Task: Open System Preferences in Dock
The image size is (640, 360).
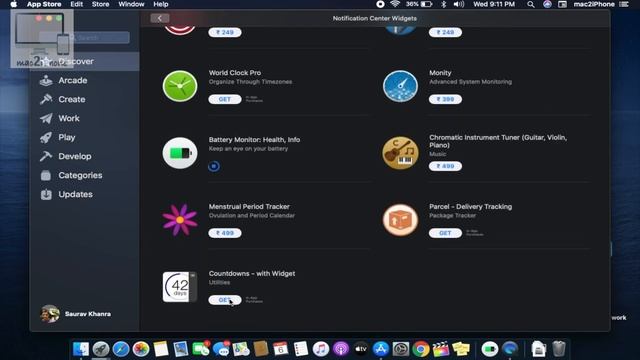Action: 401,349
